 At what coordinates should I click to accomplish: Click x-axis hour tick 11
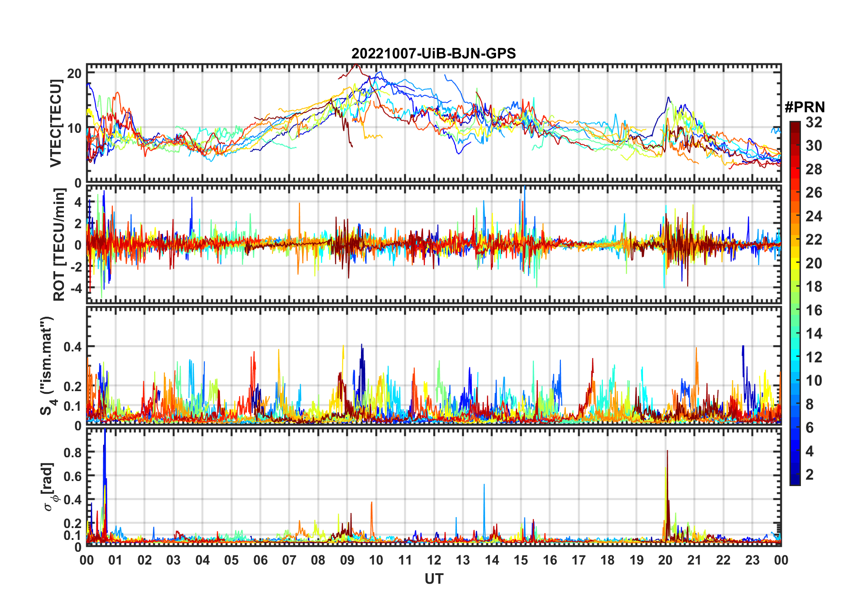coord(405,560)
